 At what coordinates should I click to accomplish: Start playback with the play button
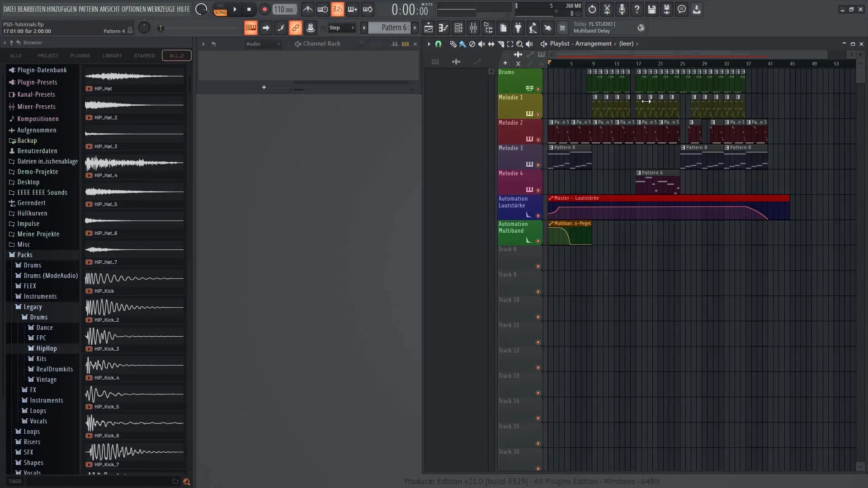[x=235, y=9]
